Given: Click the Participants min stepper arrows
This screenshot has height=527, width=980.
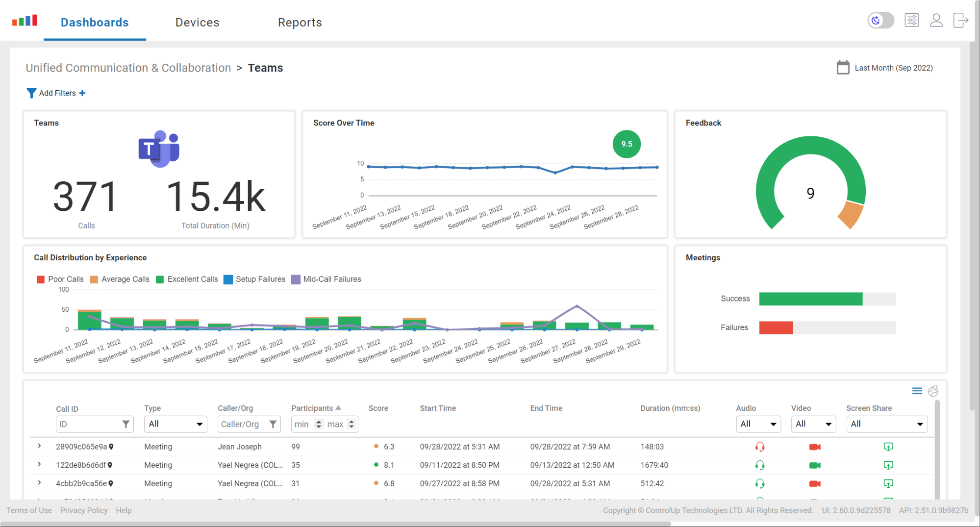Looking at the screenshot, I should (319, 424).
